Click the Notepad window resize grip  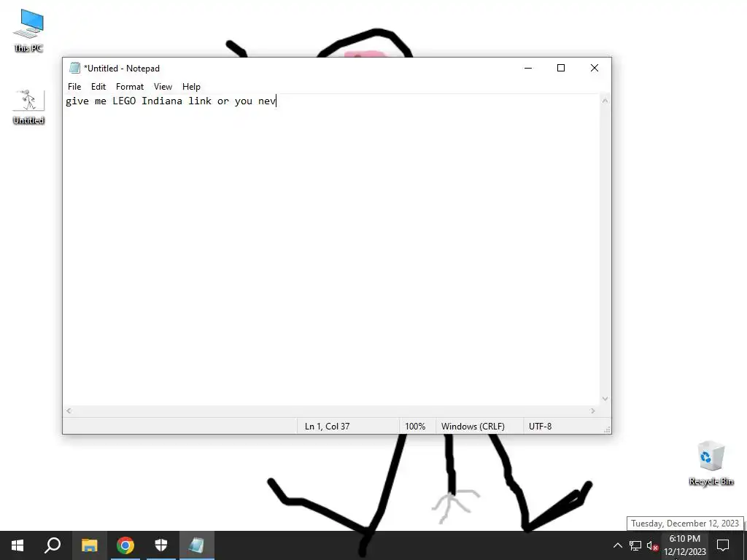tap(607, 429)
